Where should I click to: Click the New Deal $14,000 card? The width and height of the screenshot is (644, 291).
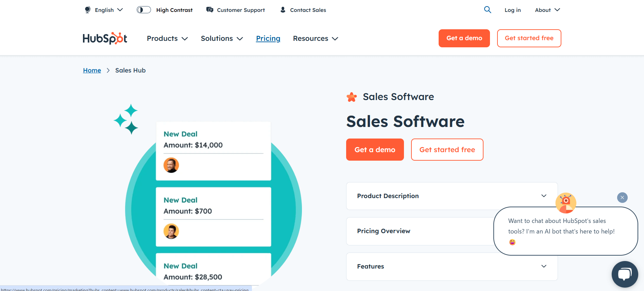(x=214, y=151)
